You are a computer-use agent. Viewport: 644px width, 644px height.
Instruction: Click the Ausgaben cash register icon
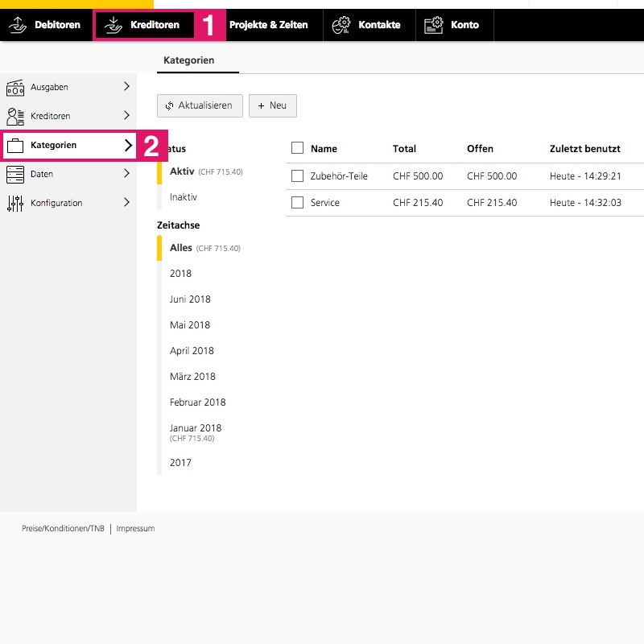(x=15, y=87)
